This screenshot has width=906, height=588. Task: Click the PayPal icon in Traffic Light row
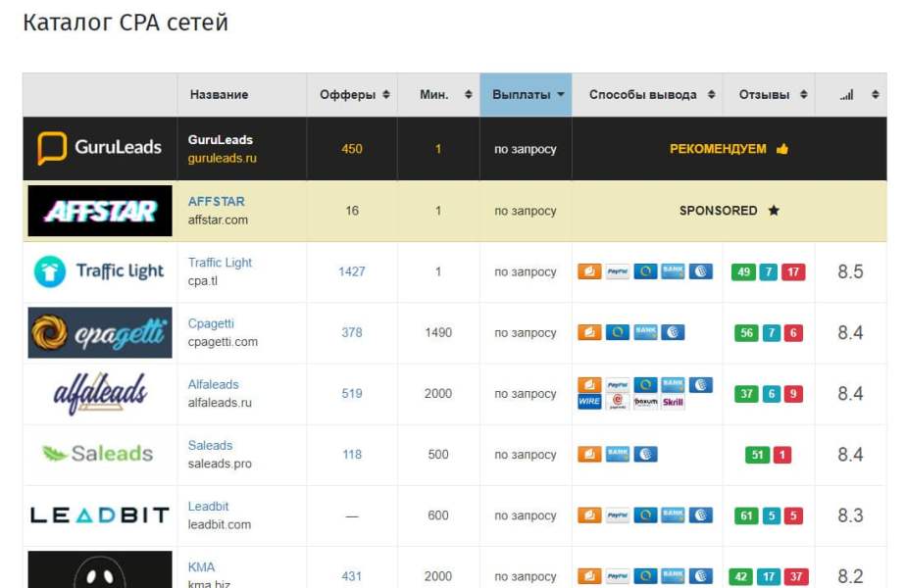point(617,271)
